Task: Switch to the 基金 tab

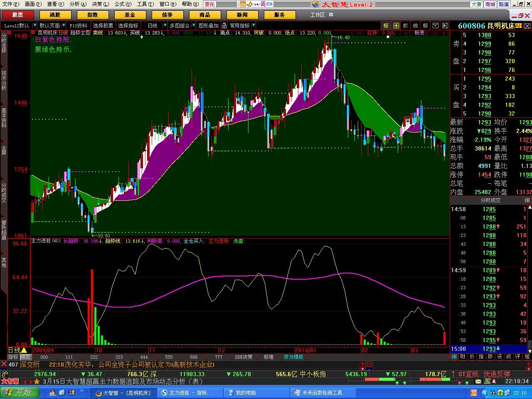Action: coord(130,15)
